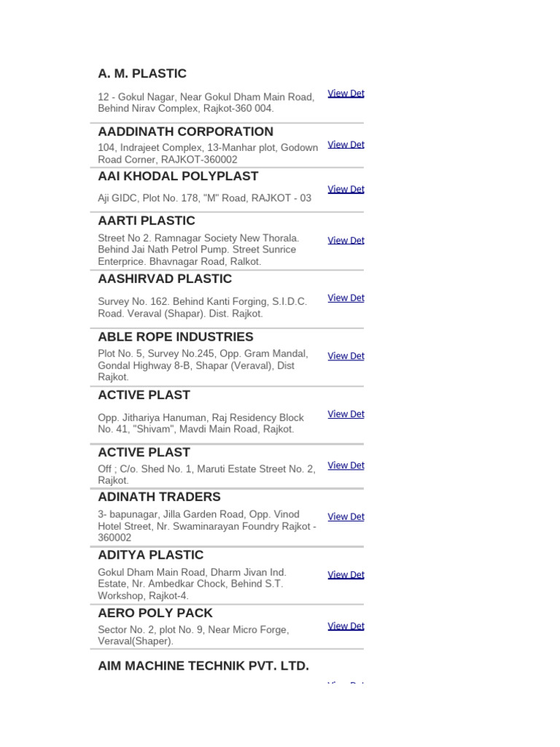Click View Det beside AERO POLY PACK
The width and height of the screenshot is (560, 747).
(346, 626)
